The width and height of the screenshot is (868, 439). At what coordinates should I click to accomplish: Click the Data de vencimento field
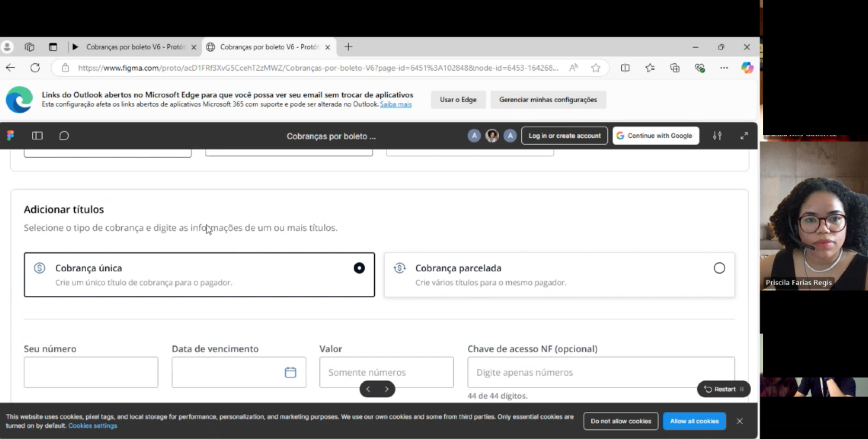tap(239, 372)
